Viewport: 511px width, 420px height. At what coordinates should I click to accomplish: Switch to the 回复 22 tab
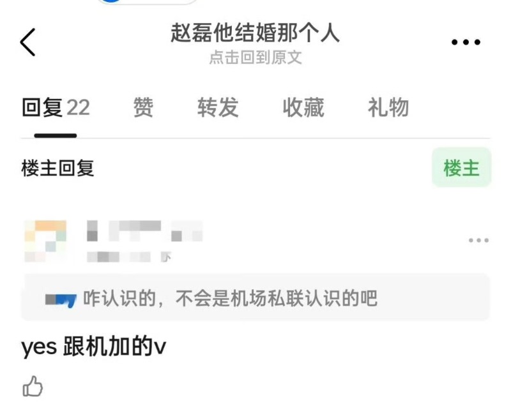pos(56,107)
